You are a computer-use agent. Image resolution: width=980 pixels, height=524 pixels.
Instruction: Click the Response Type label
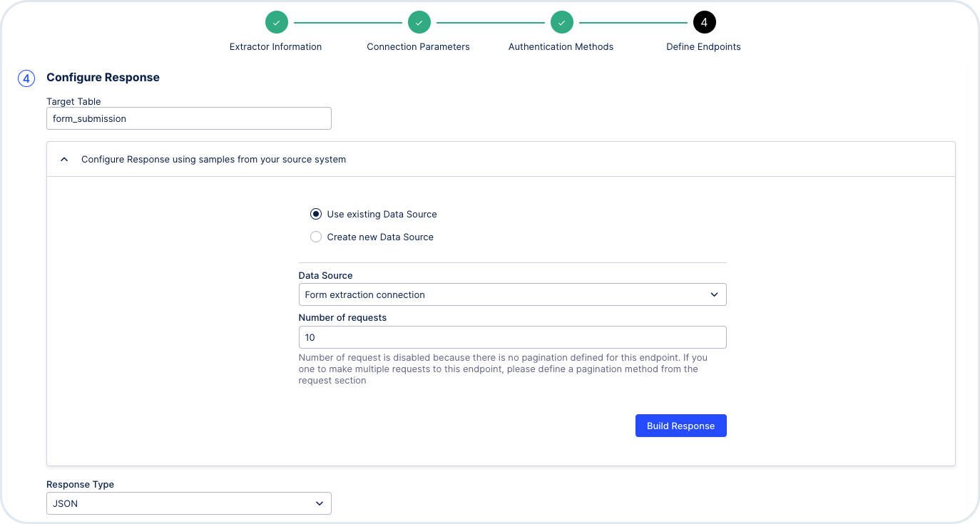click(80, 484)
